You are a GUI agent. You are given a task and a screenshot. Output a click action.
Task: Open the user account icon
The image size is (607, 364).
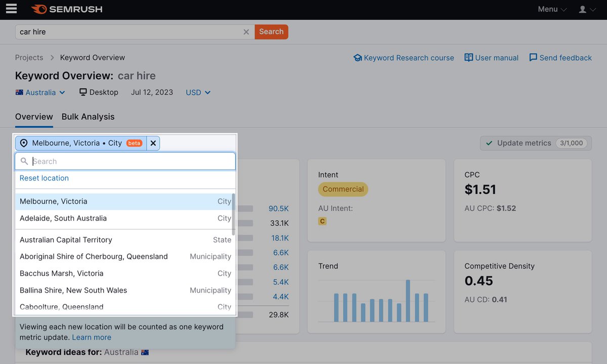[587, 9]
